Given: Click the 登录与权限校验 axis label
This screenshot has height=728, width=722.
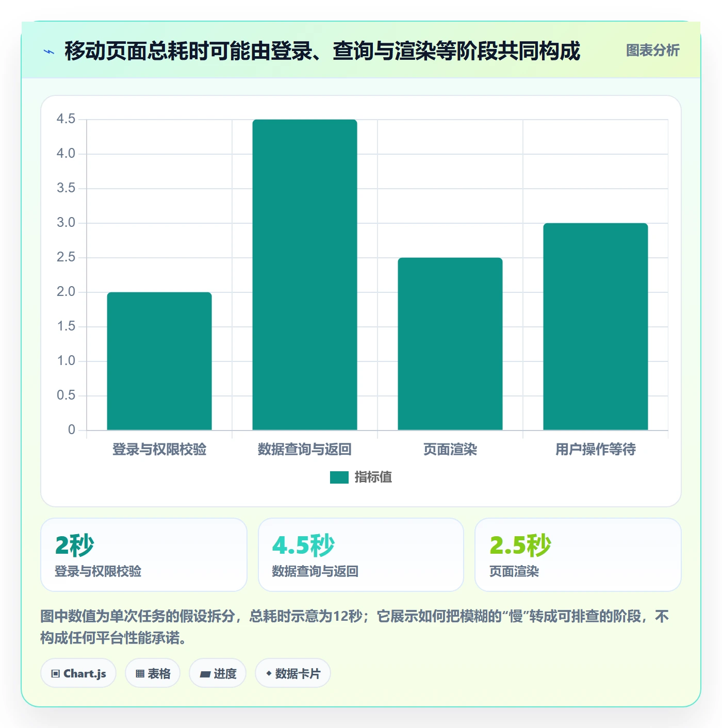Looking at the screenshot, I should pyautogui.click(x=159, y=450).
